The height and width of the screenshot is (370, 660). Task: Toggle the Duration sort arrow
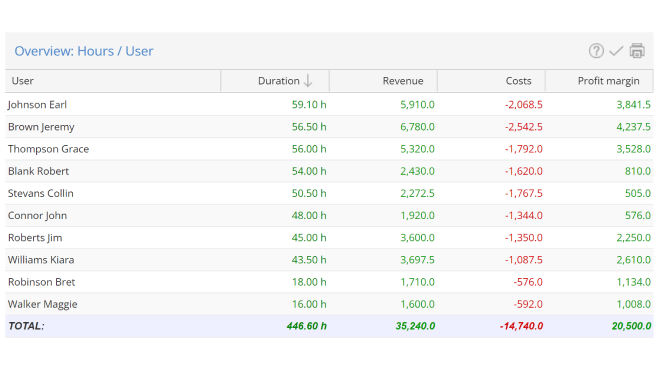tap(308, 80)
